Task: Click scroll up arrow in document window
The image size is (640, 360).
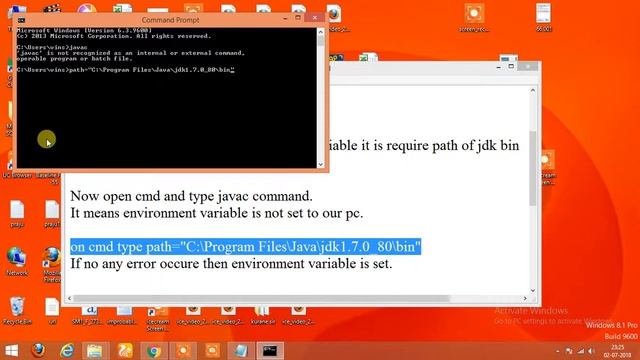Action: [533, 91]
